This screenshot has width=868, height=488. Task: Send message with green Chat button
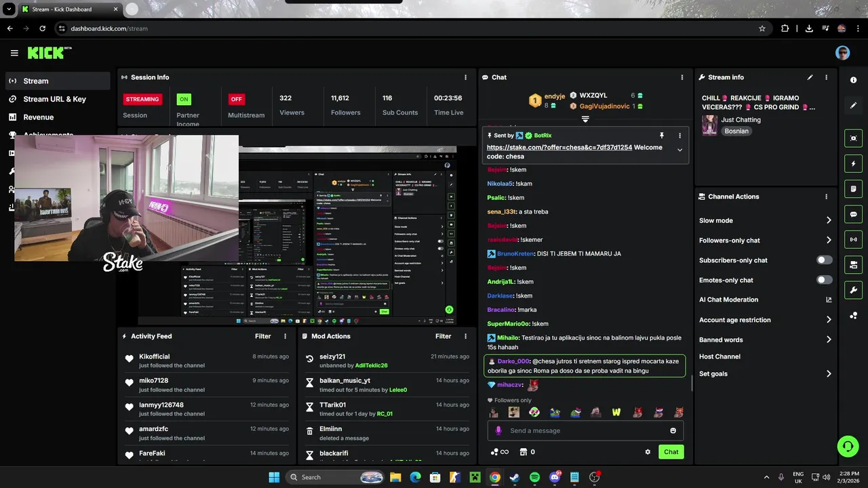(x=671, y=452)
